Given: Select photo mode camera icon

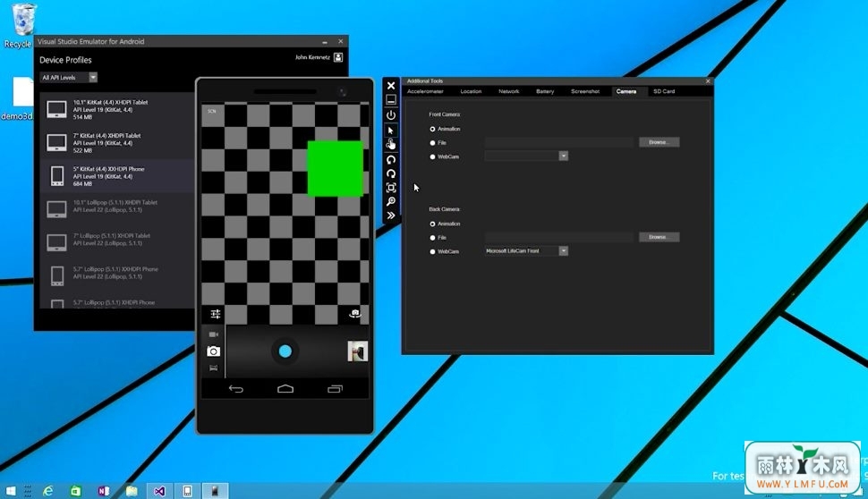Looking at the screenshot, I should point(214,351).
